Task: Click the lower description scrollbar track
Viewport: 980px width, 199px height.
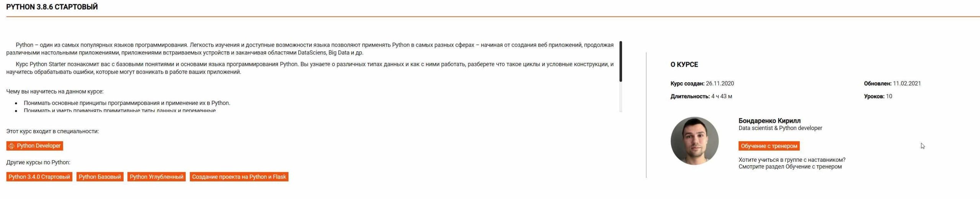Action: 621,98
